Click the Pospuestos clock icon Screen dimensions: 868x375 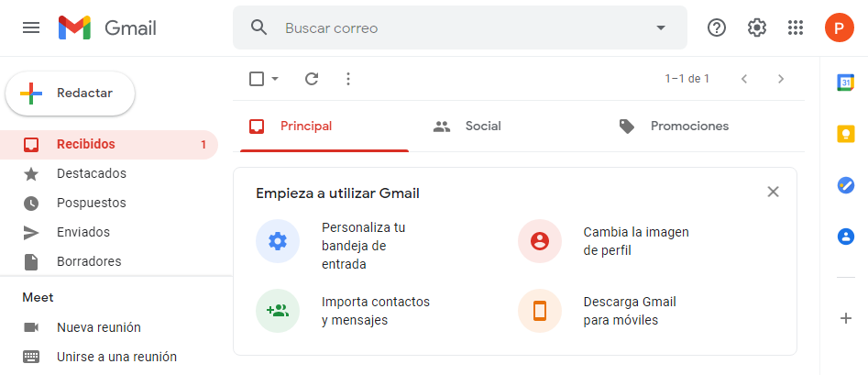point(31,204)
